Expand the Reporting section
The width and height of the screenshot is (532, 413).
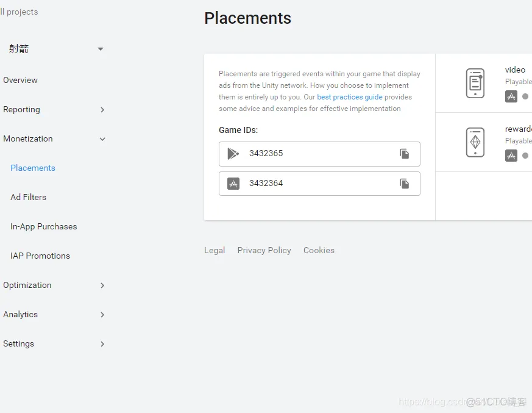102,110
